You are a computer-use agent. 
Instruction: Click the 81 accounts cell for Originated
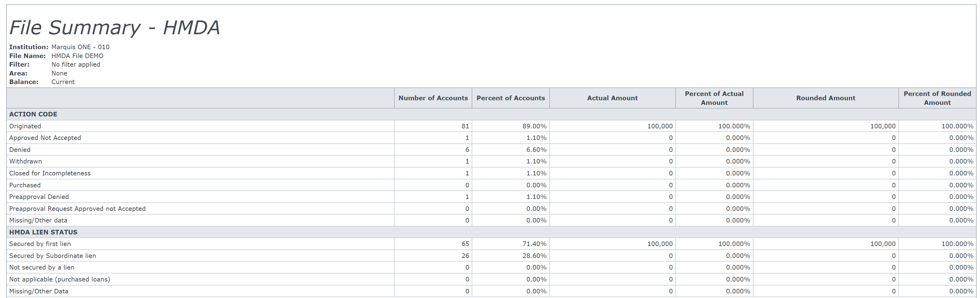[x=465, y=126]
